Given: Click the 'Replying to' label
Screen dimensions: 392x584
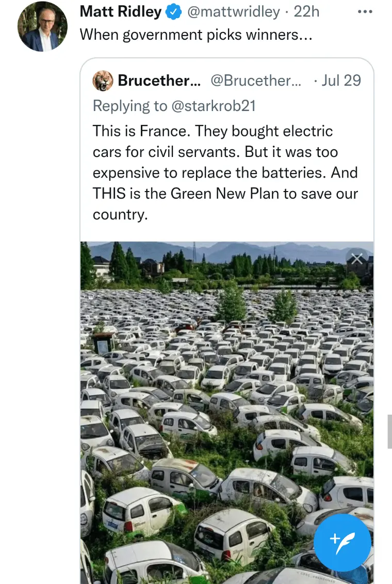Looking at the screenshot, I should 130,106.
